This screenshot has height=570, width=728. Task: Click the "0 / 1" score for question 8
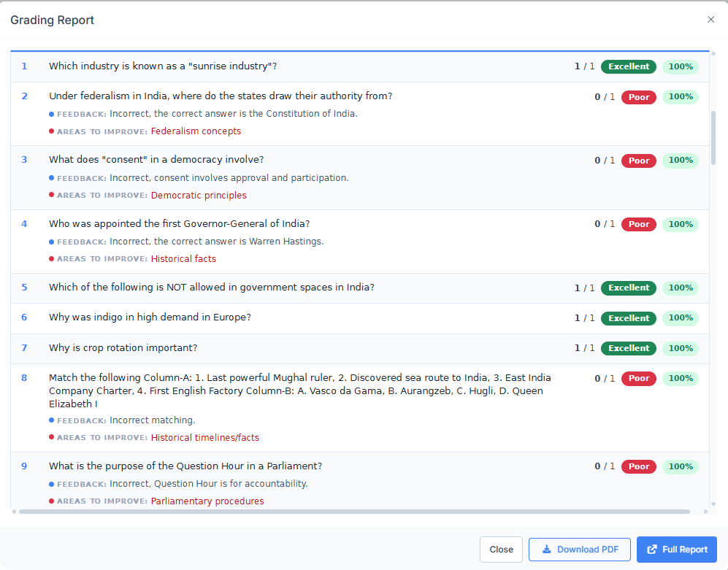(605, 379)
